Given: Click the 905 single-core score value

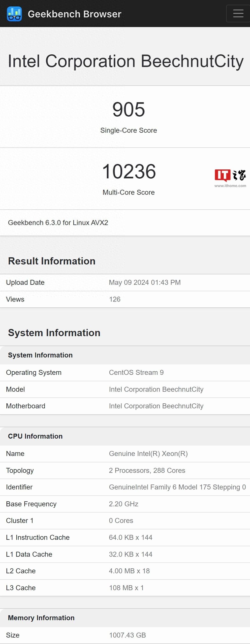Looking at the screenshot, I should [128, 109].
